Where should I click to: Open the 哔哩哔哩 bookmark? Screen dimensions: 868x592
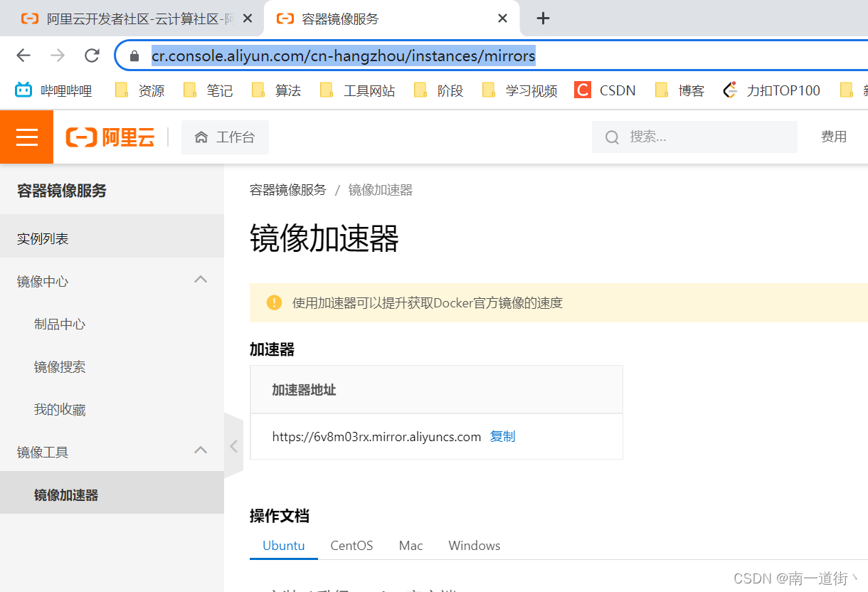coord(54,90)
